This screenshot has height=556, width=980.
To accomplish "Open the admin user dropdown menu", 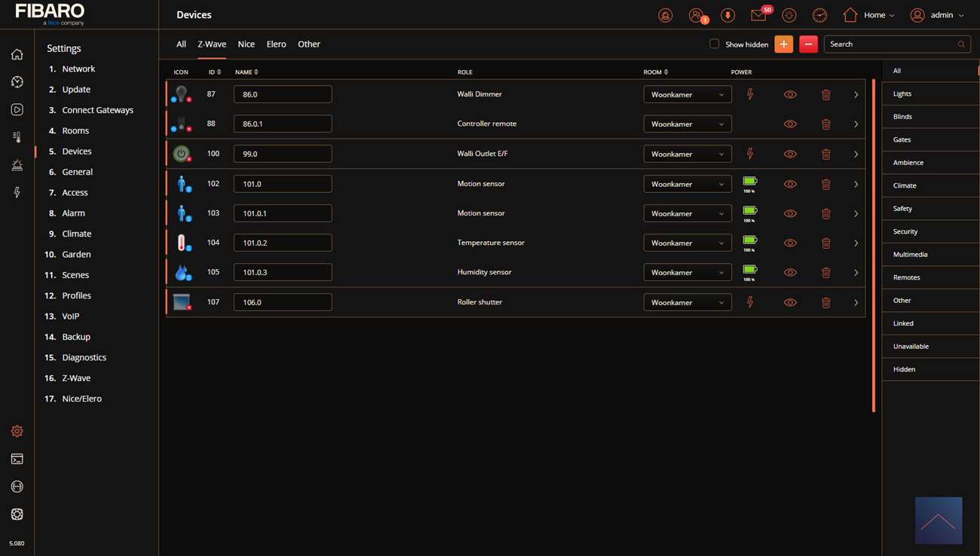I will (938, 15).
